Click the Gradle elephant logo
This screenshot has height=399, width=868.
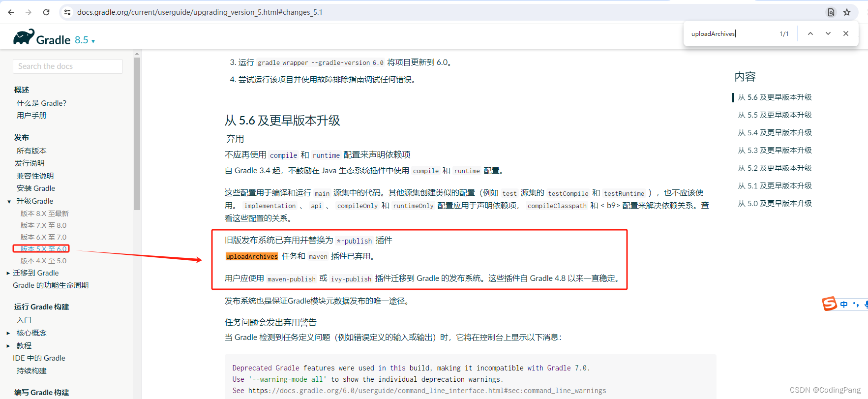pyautogui.click(x=24, y=37)
